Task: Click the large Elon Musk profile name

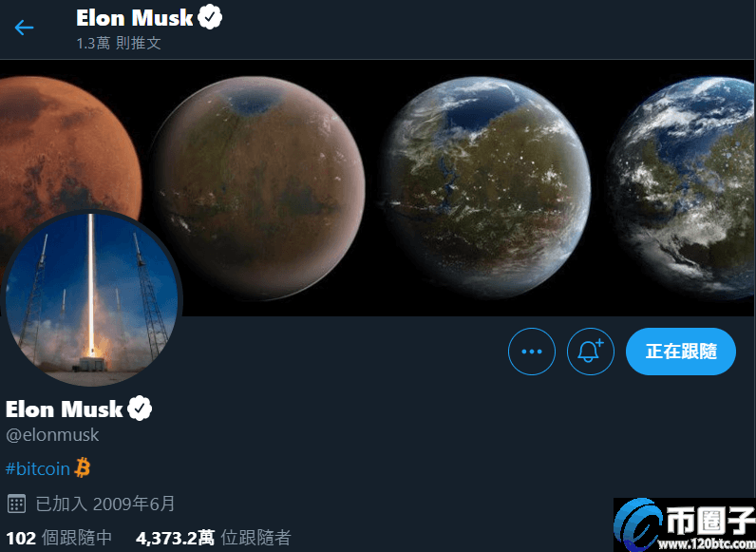Action: [x=65, y=409]
